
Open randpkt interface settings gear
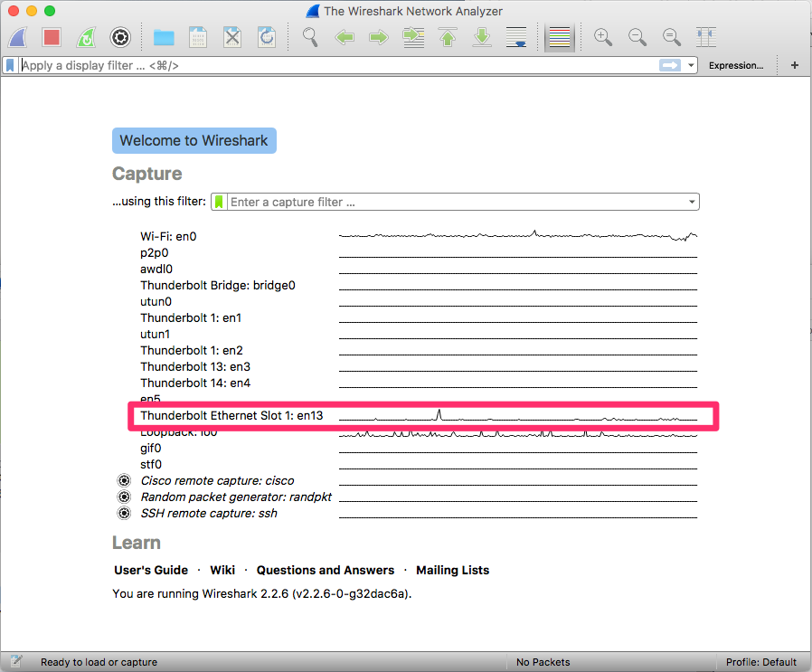[x=124, y=497]
